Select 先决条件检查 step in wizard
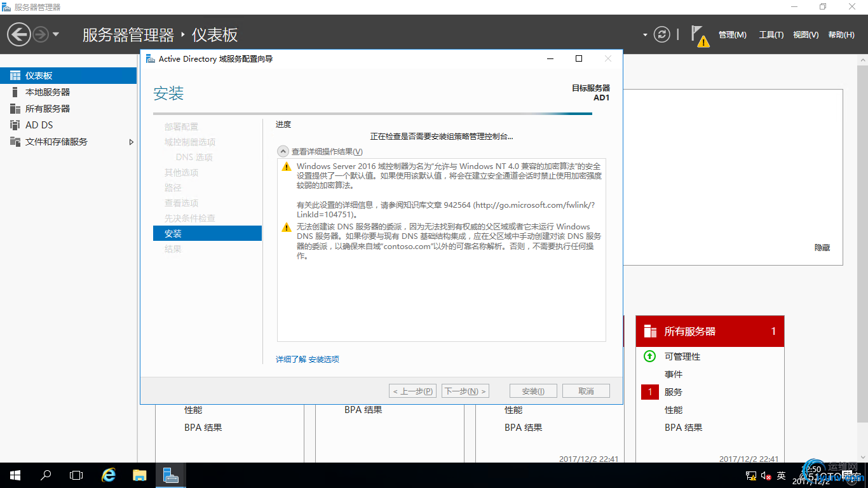Viewport: 868px width, 488px height. click(190, 218)
